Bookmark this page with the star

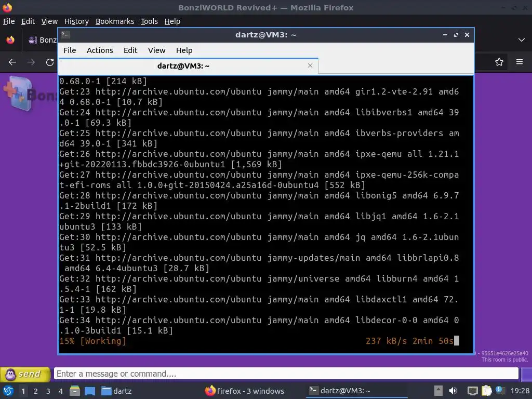499,62
